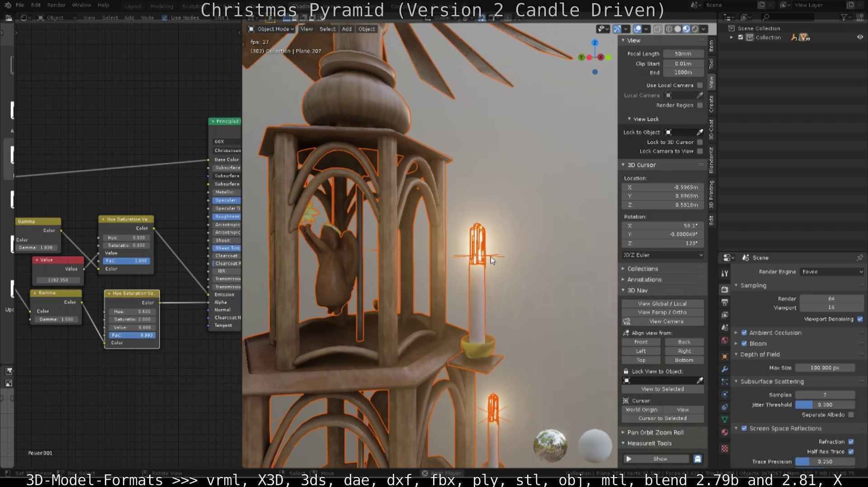The width and height of the screenshot is (868, 487).
Task: Switch viewport to solid shading
Action: pos(678,29)
